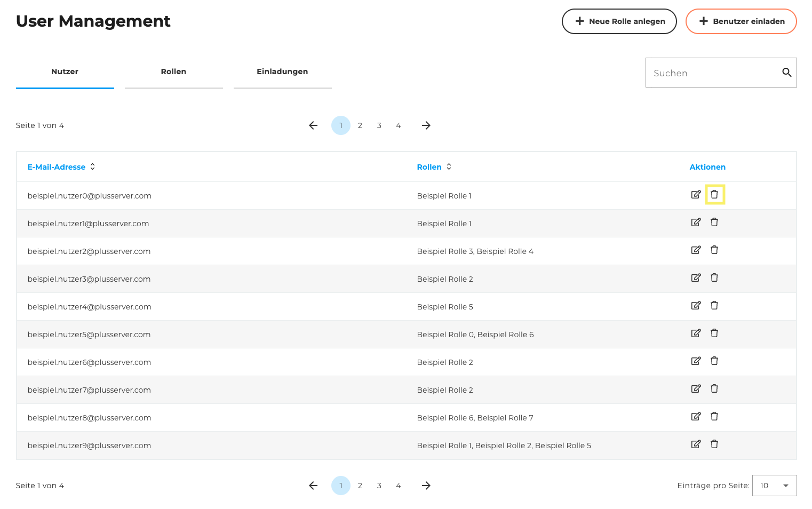Switch to the Rollen tab
Viewport: 812px width, 509px height.
(x=173, y=72)
